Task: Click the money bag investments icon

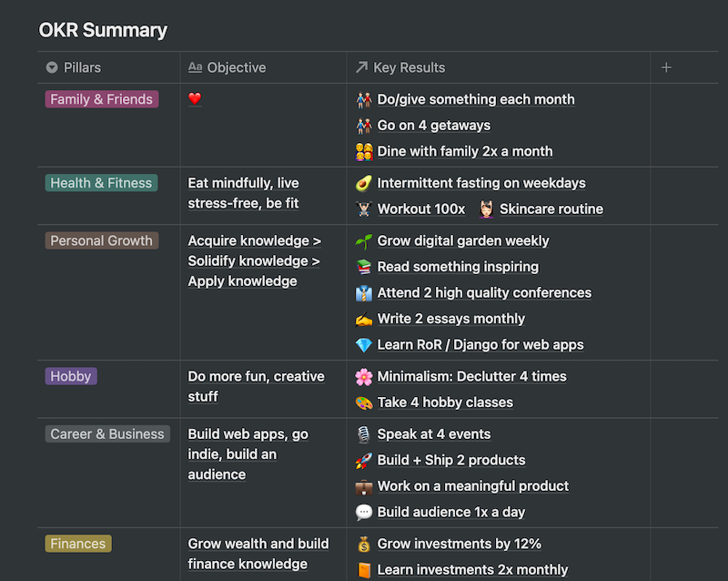Action: 363,544
